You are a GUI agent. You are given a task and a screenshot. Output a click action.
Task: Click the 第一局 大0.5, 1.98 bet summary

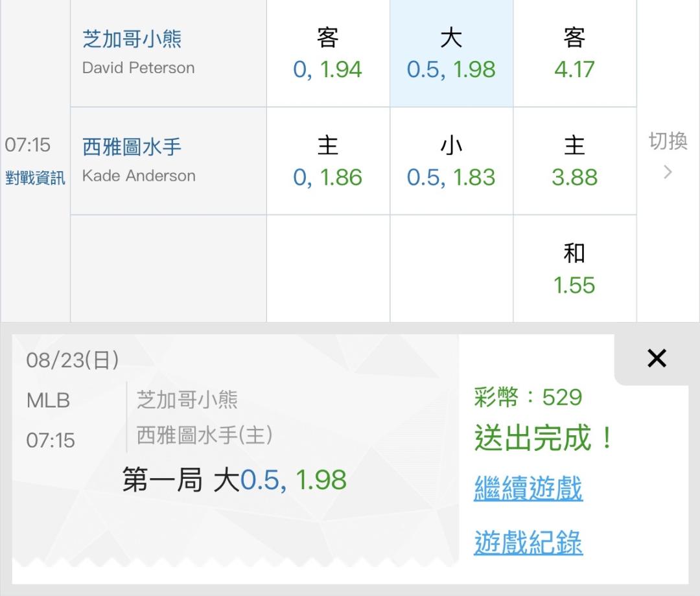[235, 480]
